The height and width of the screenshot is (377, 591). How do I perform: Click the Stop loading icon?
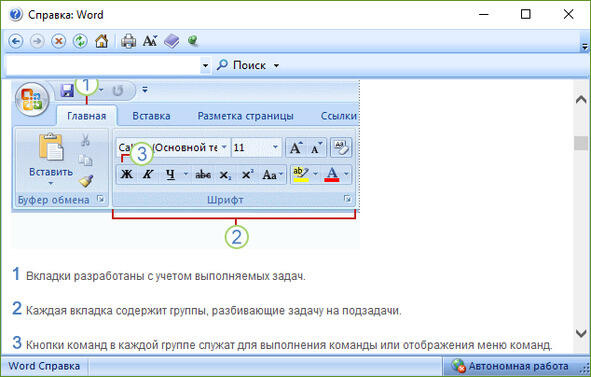tap(58, 41)
